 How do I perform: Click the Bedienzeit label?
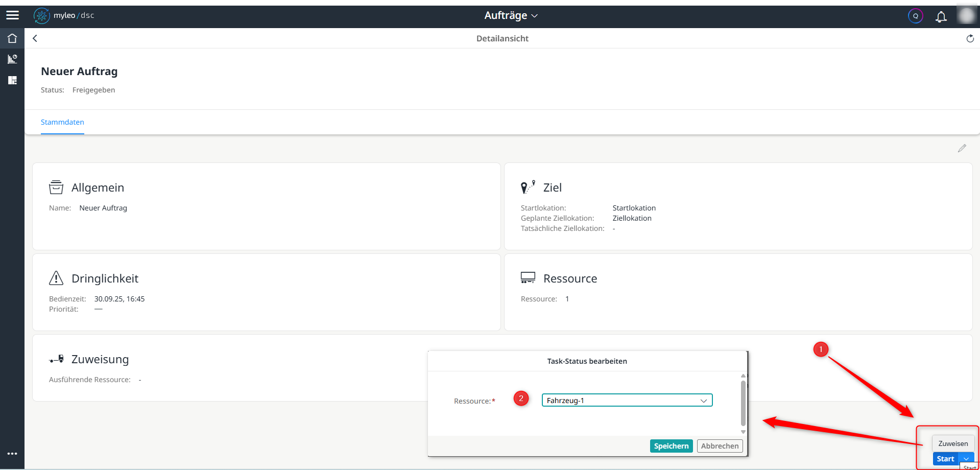[x=67, y=299]
